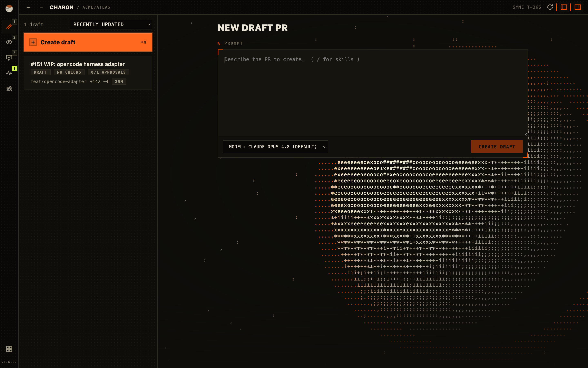The width and height of the screenshot is (588, 368).
Task: Open the Model Claude Opus 4.8 dropdown
Action: pos(275,147)
